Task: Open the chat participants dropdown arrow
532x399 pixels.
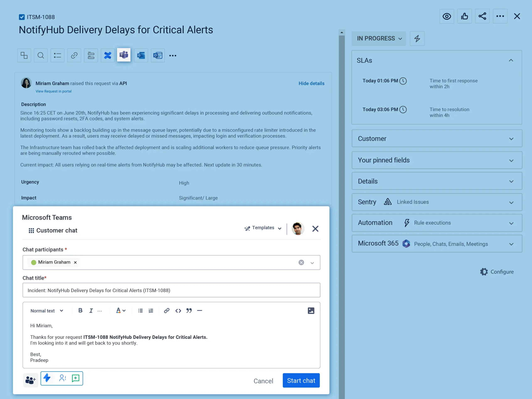Action: (x=312, y=263)
